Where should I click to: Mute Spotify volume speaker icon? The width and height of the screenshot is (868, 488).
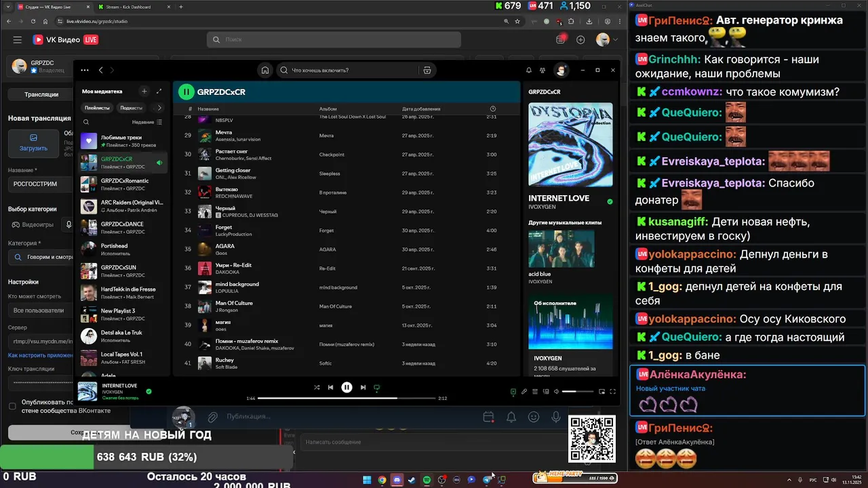(557, 391)
